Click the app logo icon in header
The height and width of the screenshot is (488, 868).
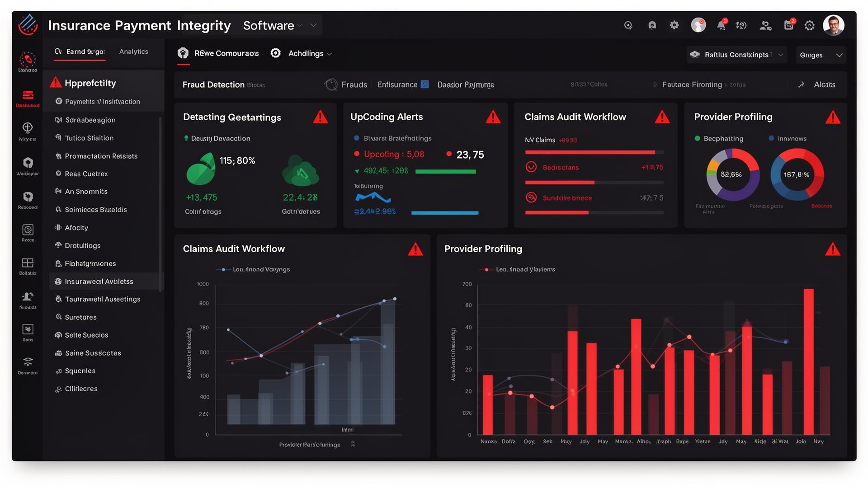tap(28, 24)
